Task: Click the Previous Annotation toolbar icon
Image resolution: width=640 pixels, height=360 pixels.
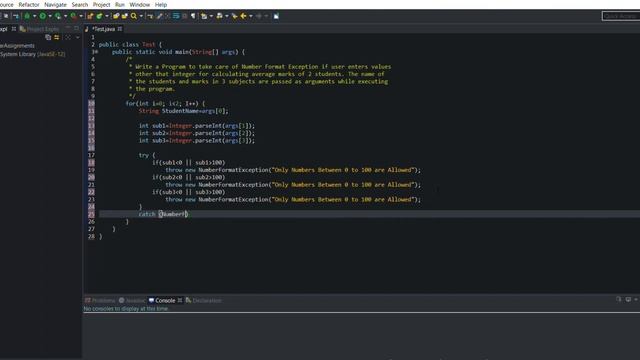Action: 220,16
